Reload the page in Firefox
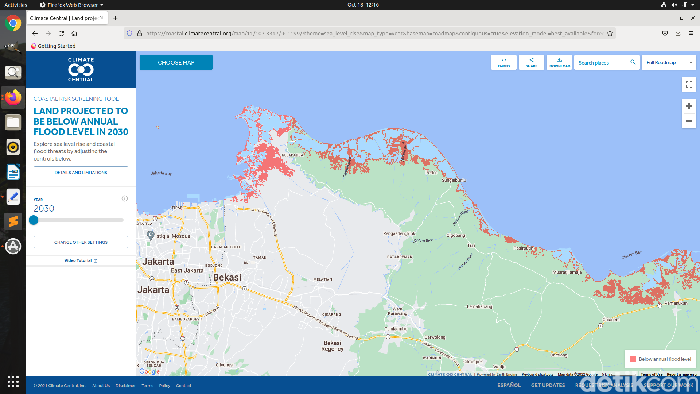Image resolution: width=700 pixels, height=394 pixels. (61, 33)
